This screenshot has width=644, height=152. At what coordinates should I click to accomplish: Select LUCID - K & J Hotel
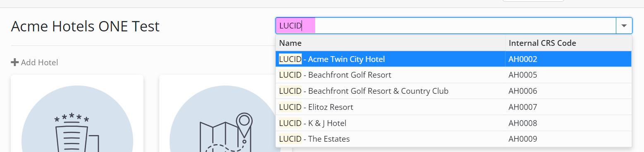click(453, 123)
